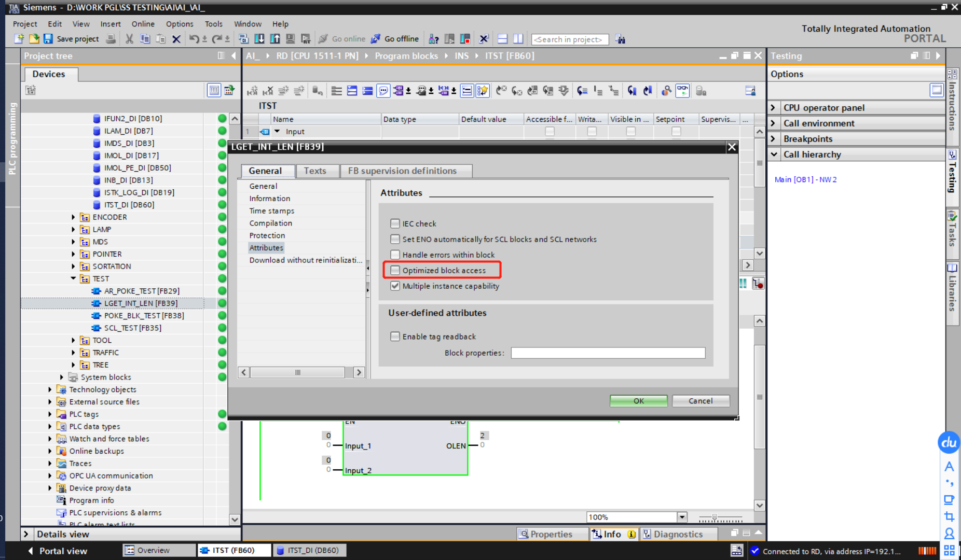Click the Search in project field
Screen dimensions: 961x560
point(570,39)
